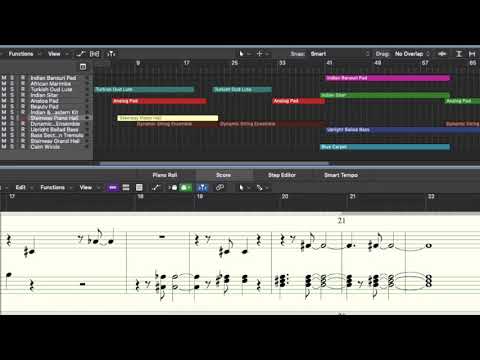The height and width of the screenshot is (360, 480).
Task: Click the link icon in score editor toolbar
Action: click(220, 188)
